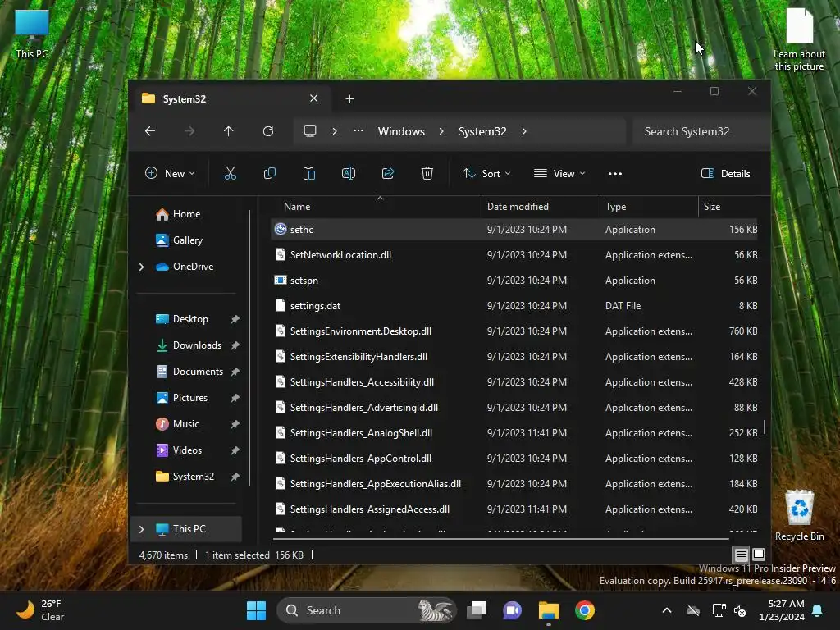Viewport: 840px width, 630px height.
Task: Select the System32 tab
Action: click(231, 98)
